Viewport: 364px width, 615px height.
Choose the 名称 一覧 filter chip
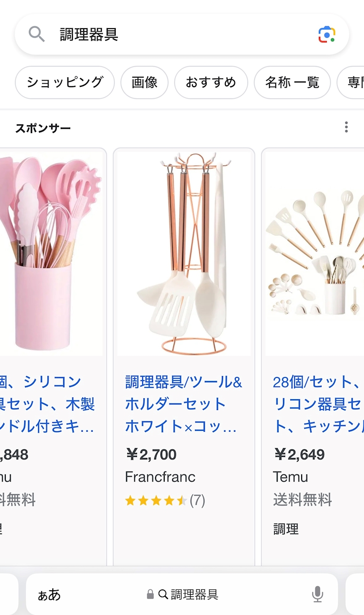(x=292, y=82)
